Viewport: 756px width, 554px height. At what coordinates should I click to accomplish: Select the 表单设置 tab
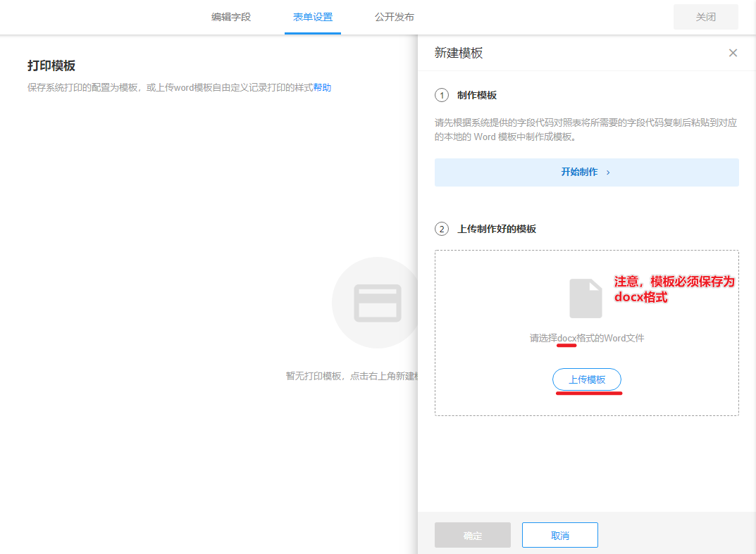tap(313, 17)
